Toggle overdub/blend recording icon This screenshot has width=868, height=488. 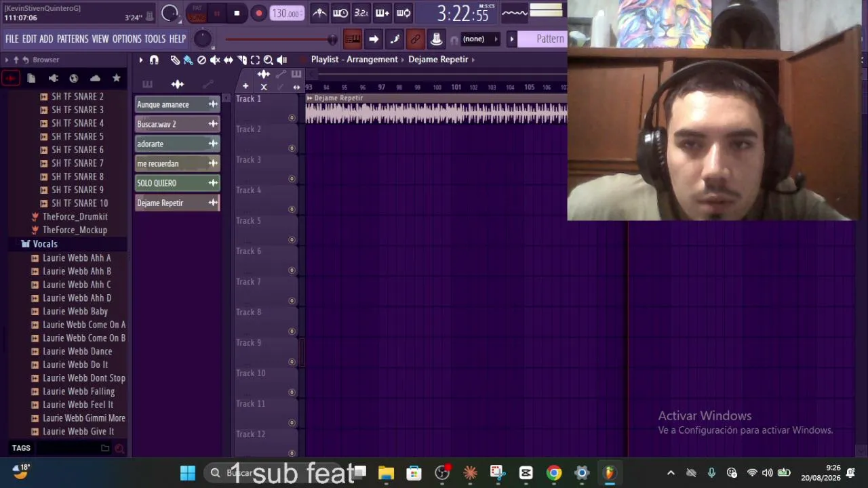[x=382, y=13]
